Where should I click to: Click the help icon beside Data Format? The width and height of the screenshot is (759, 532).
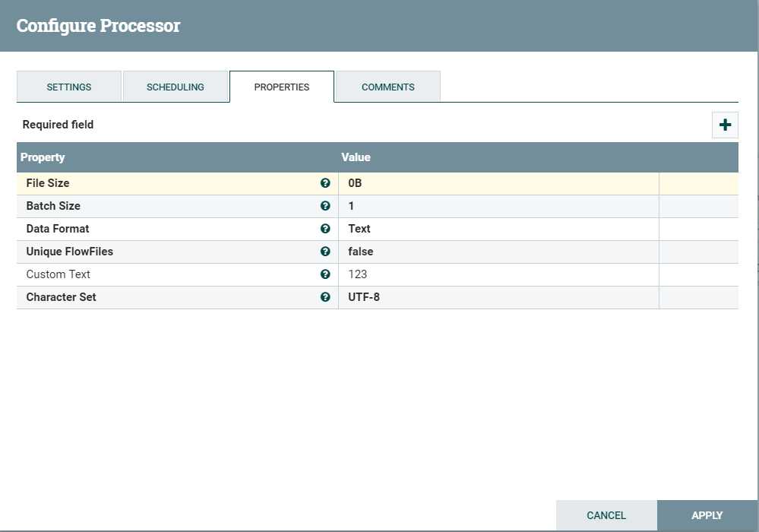(325, 229)
